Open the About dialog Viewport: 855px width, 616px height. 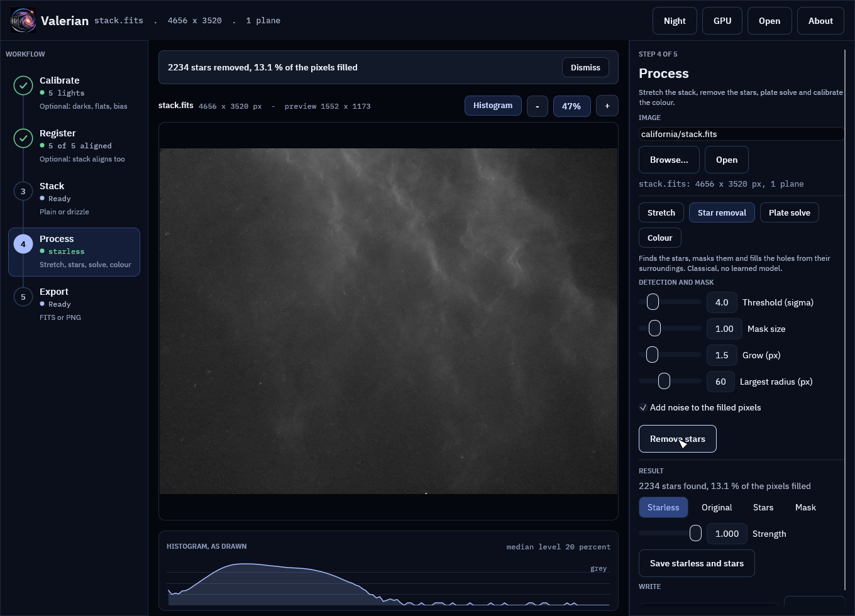[x=820, y=21]
